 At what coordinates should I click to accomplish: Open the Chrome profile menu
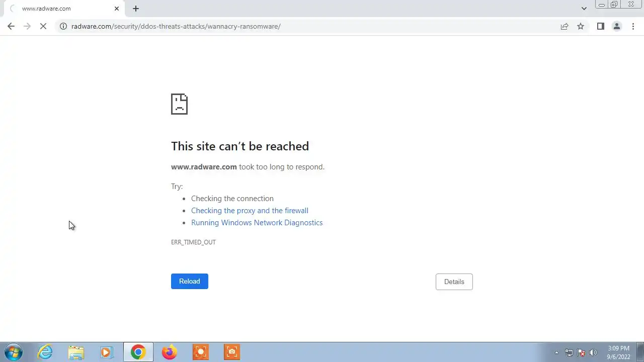point(616,26)
